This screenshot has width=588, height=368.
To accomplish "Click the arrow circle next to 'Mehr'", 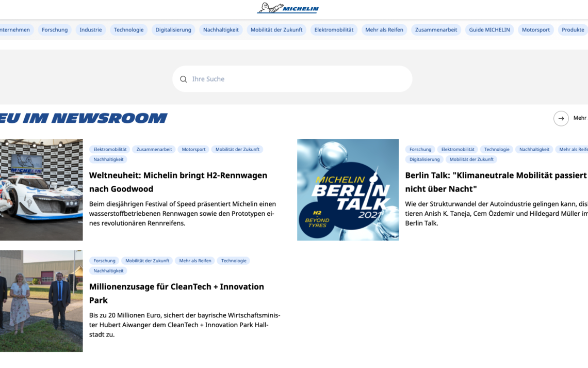I will [561, 118].
